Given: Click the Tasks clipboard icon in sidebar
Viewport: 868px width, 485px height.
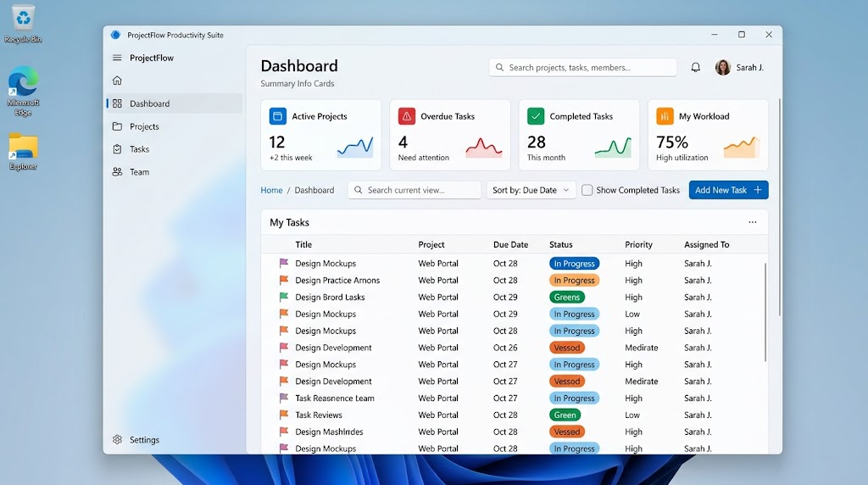Looking at the screenshot, I should click(117, 149).
